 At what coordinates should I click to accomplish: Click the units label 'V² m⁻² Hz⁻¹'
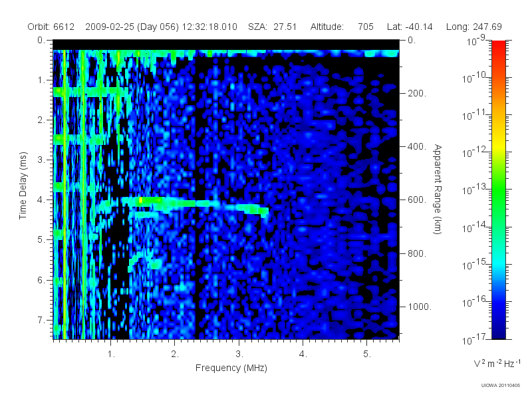(x=497, y=363)
